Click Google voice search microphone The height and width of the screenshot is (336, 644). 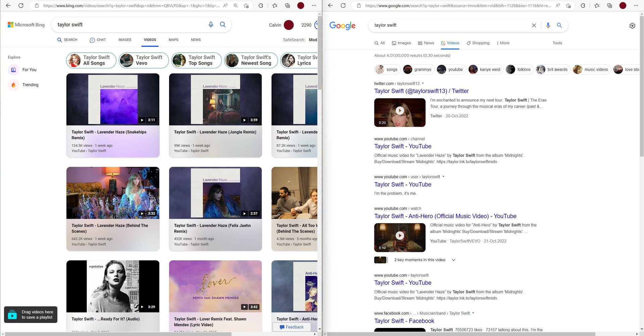click(548, 25)
